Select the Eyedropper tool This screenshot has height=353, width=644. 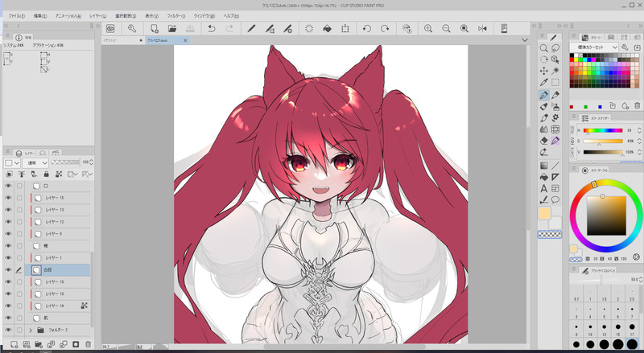click(x=544, y=83)
